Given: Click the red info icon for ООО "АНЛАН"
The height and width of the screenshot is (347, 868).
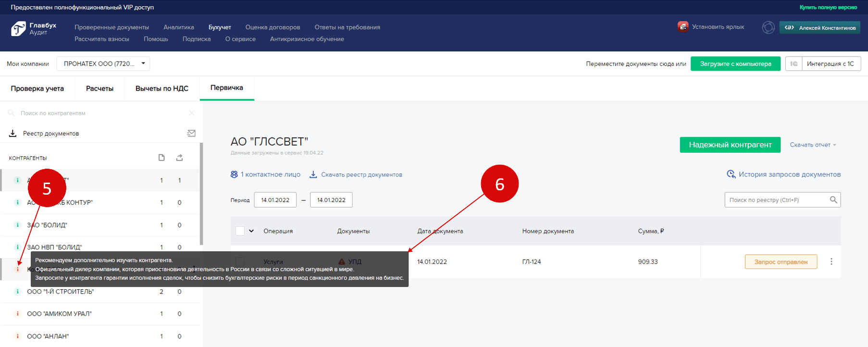Looking at the screenshot, I should [x=18, y=336].
